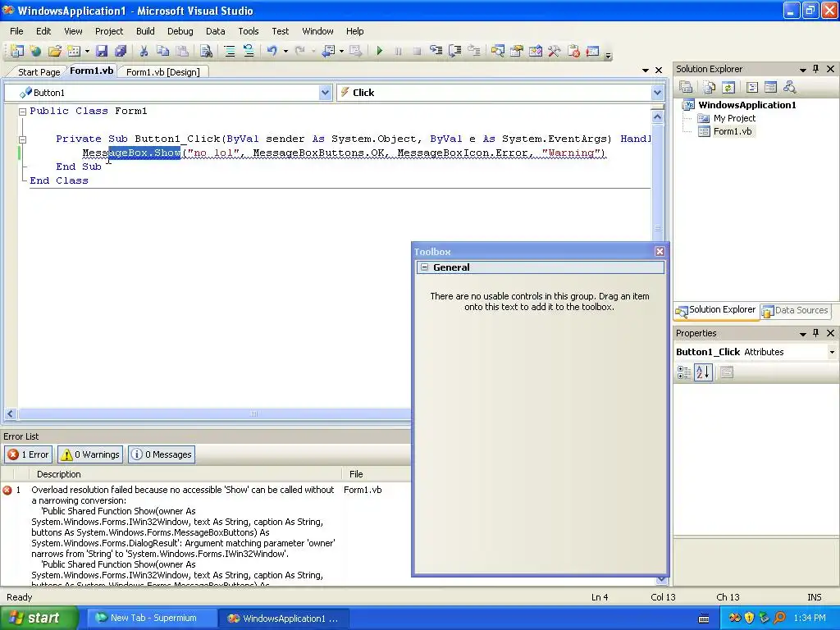Open the active files dropdown beside tabs
The height and width of the screenshot is (630, 840).
point(645,71)
